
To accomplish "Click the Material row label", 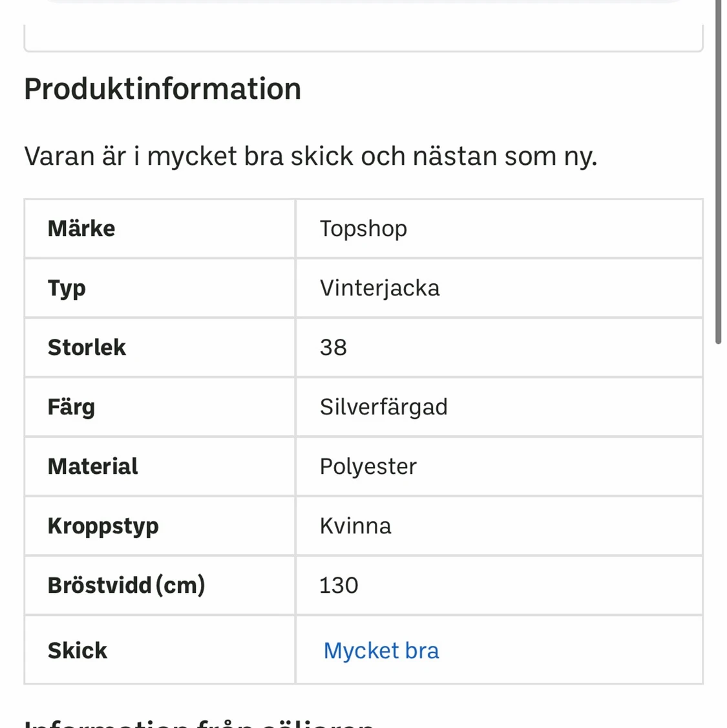I will point(92,466).
